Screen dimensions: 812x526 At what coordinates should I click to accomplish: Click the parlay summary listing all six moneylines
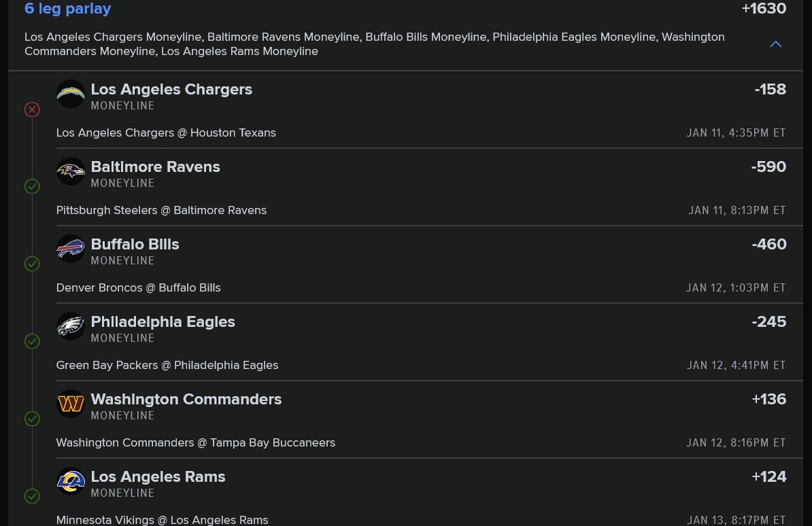375,44
